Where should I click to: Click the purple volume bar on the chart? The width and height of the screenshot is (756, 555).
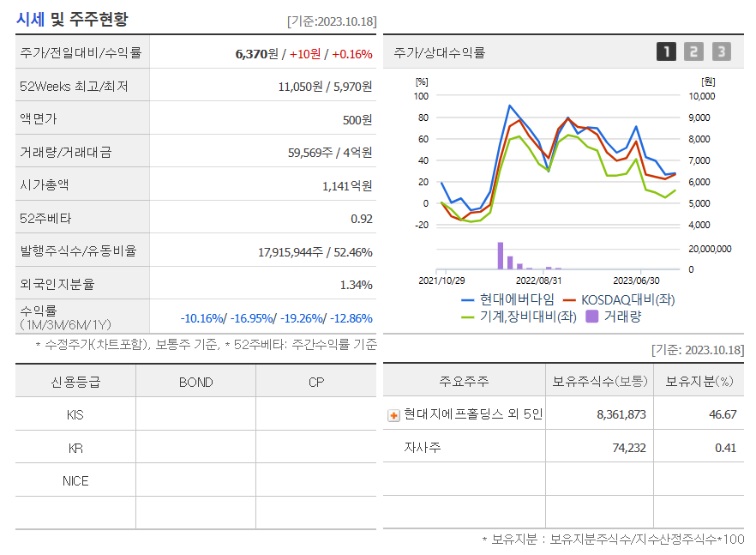coord(501,257)
